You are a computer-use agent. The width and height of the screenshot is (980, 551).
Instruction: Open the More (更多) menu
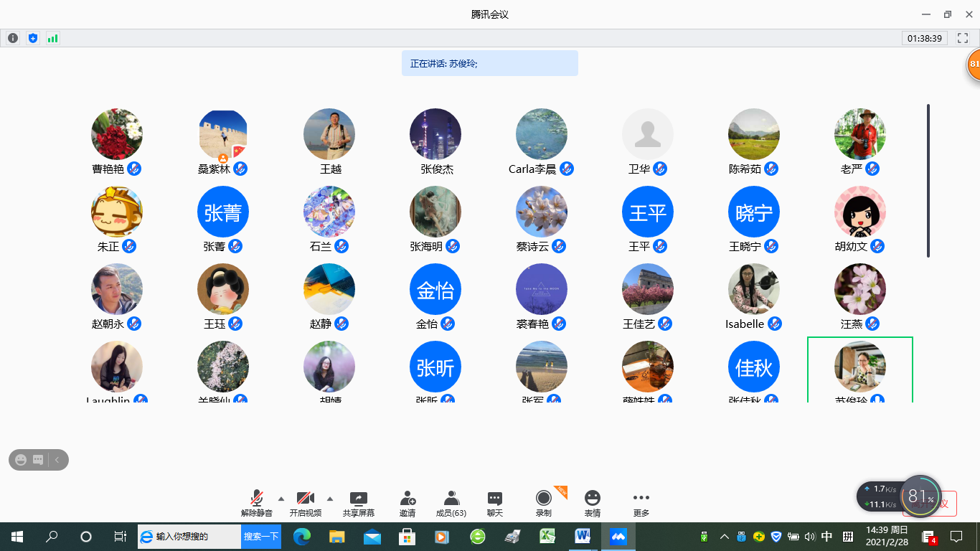pyautogui.click(x=641, y=499)
